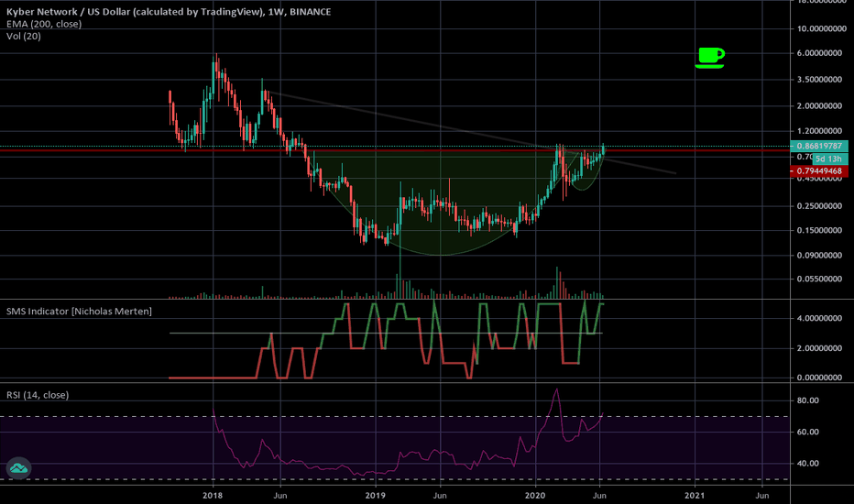This screenshot has width=854, height=504.
Task: Select the EMA (200, close) indicator label
Action: click(44, 24)
